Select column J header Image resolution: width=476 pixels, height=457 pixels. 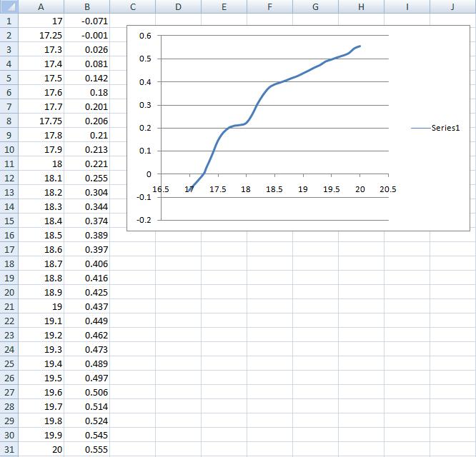(x=452, y=6)
